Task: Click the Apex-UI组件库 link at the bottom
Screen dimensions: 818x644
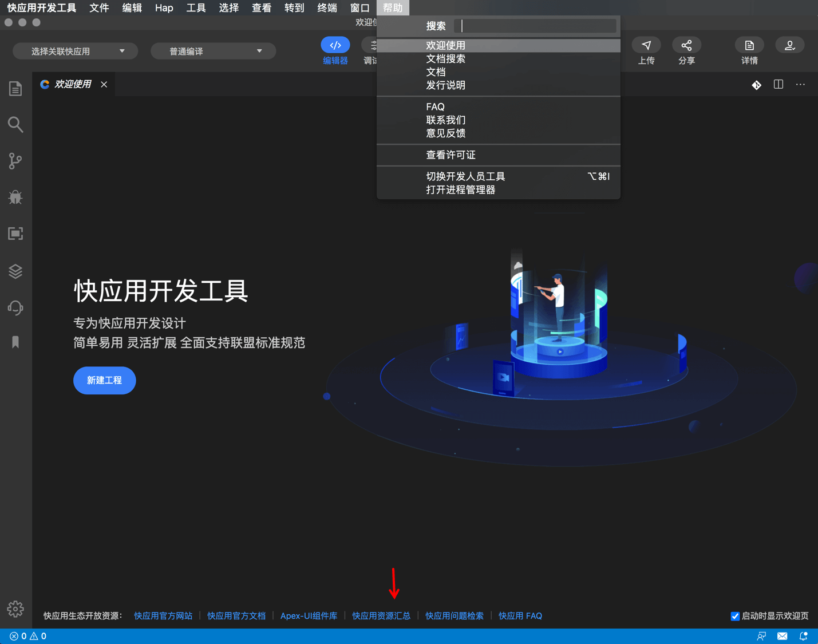Action: (309, 615)
